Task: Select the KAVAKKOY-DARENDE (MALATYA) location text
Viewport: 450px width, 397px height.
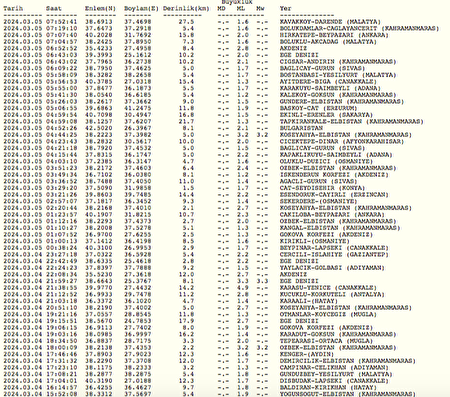Action: point(330,22)
